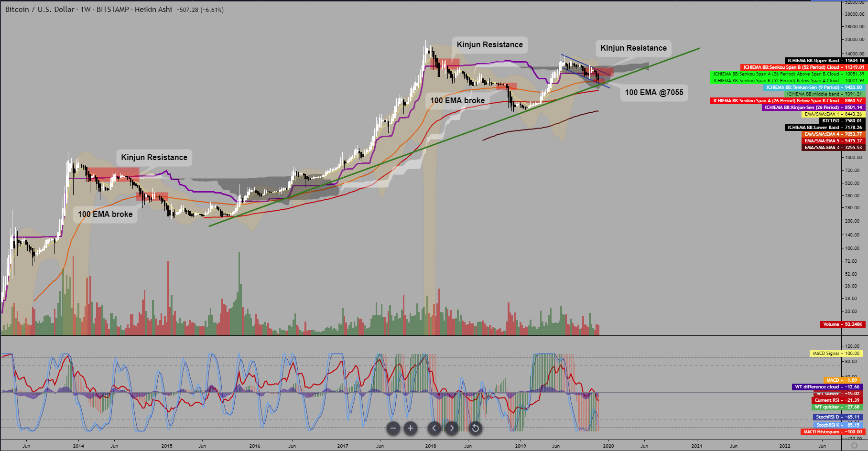Click the WT slower −15.02 label
868x451 pixels.
838,394
